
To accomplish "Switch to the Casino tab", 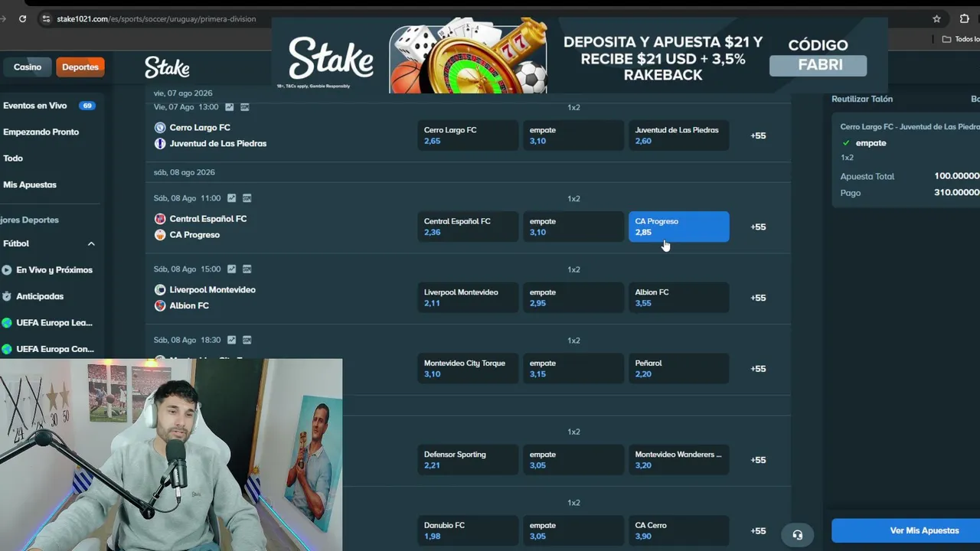I will pyautogui.click(x=27, y=67).
